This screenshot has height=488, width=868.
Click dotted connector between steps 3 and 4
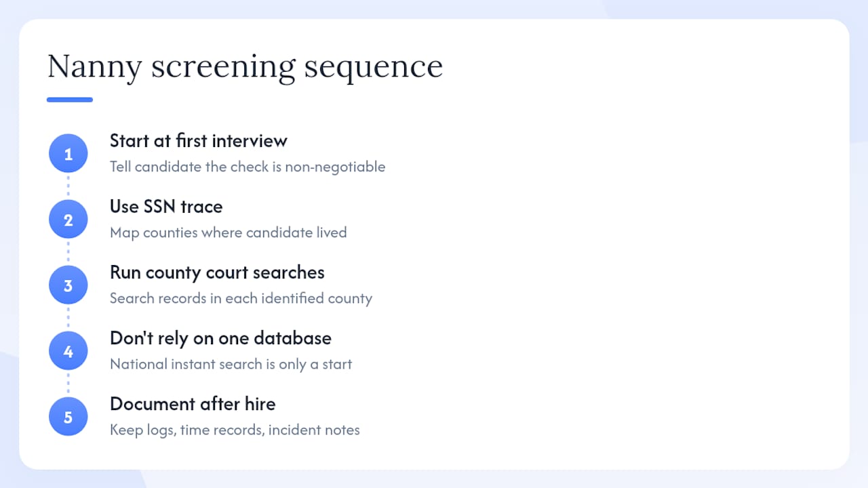click(68, 318)
